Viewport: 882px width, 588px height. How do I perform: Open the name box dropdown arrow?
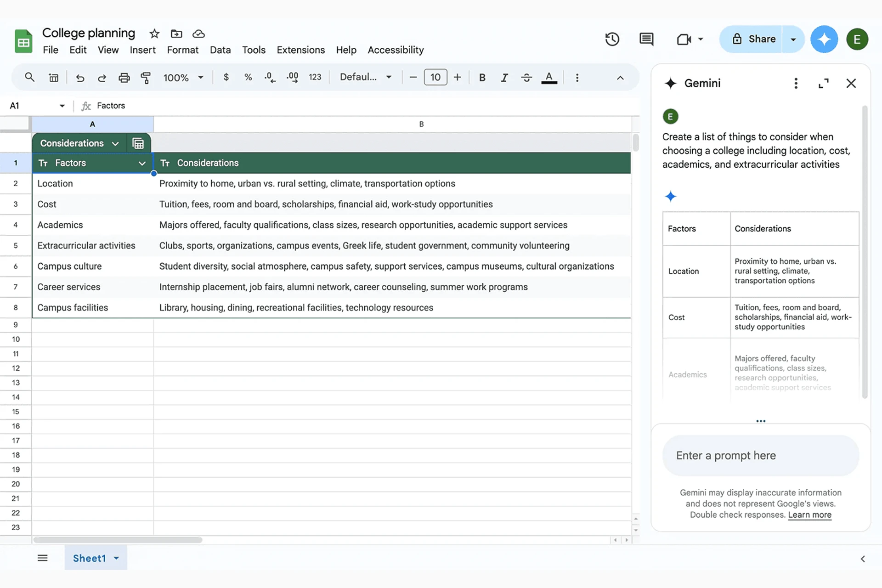pos(62,106)
